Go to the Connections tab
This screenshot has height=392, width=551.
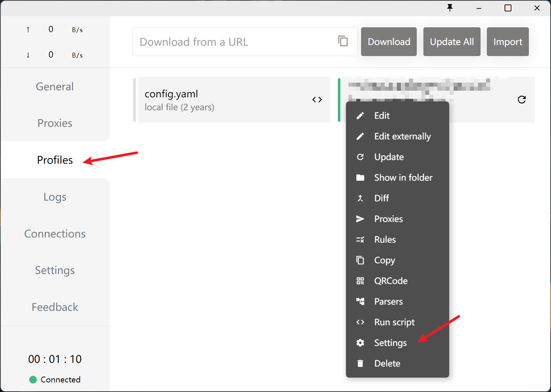point(55,234)
